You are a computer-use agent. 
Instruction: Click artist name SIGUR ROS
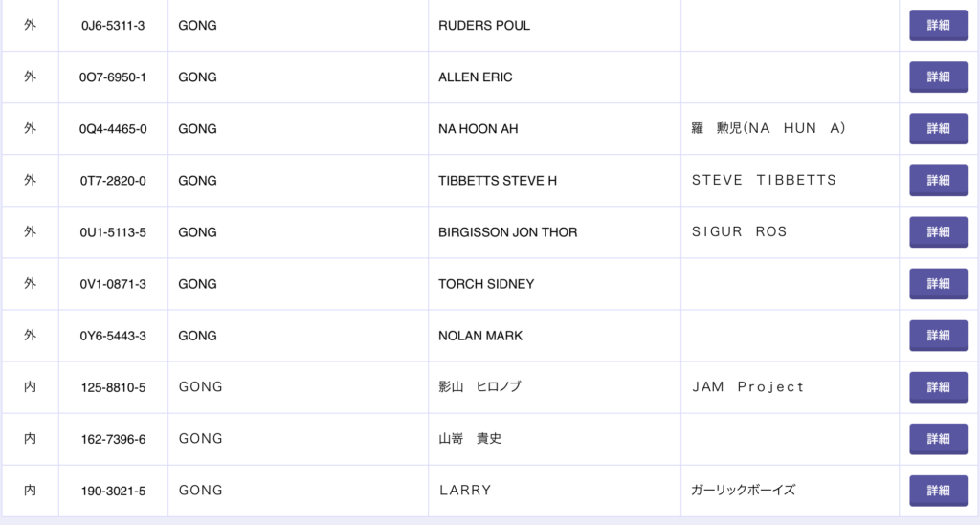pos(739,232)
